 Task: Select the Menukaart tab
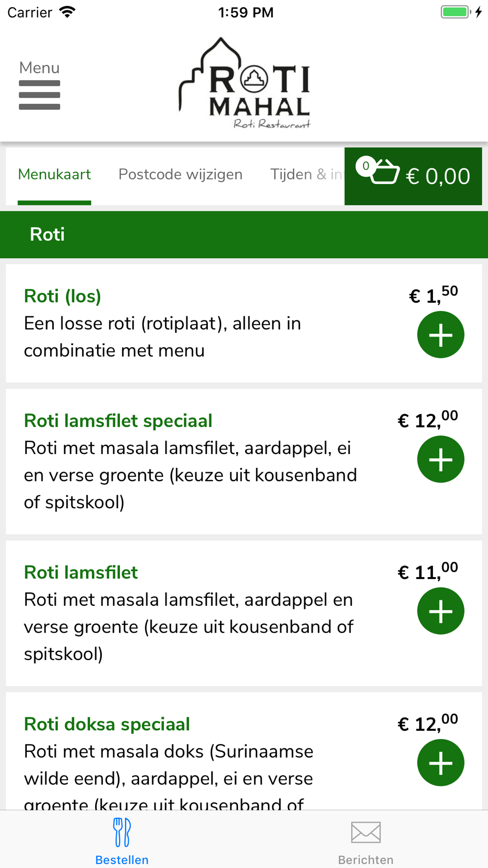[x=55, y=174]
